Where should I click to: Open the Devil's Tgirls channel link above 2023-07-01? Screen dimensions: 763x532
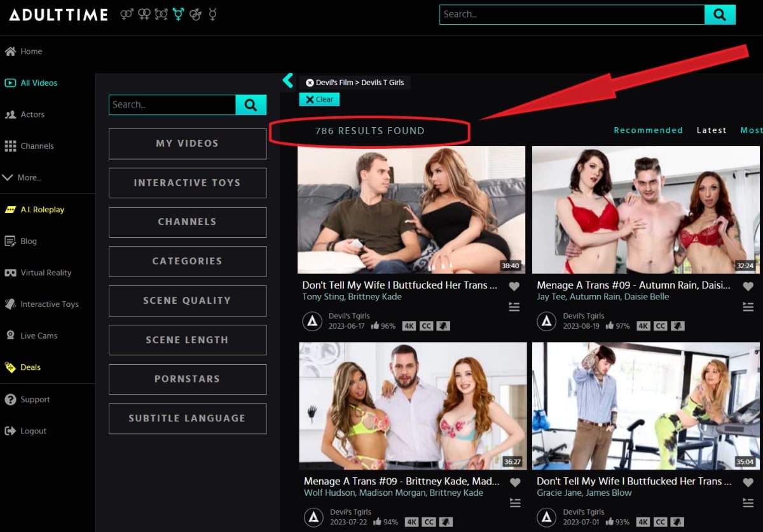coord(584,512)
